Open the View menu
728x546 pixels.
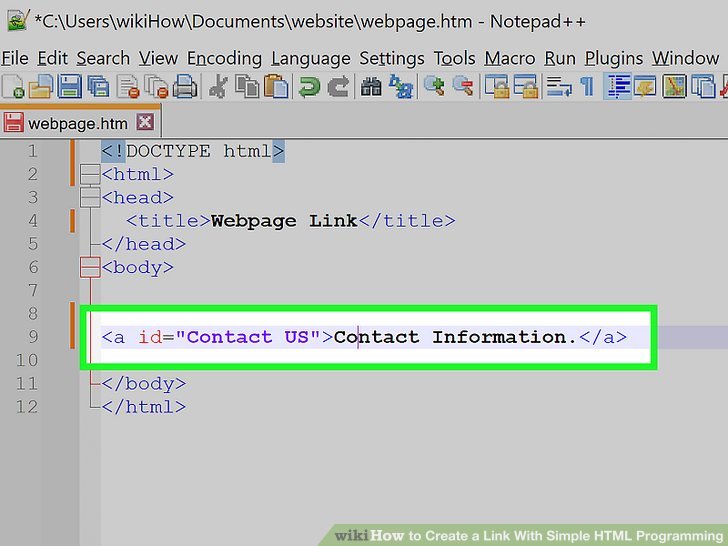pyautogui.click(x=158, y=58)
